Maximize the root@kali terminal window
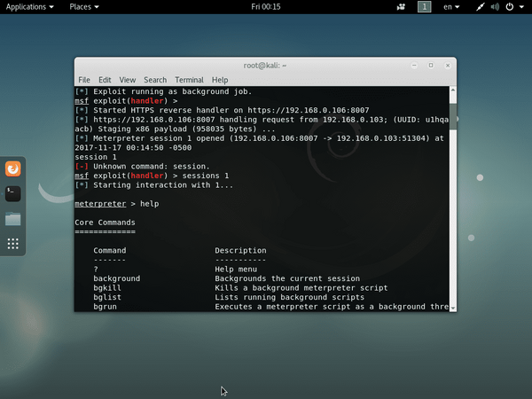This screenshot has height=399, width=532. (431, 66)
